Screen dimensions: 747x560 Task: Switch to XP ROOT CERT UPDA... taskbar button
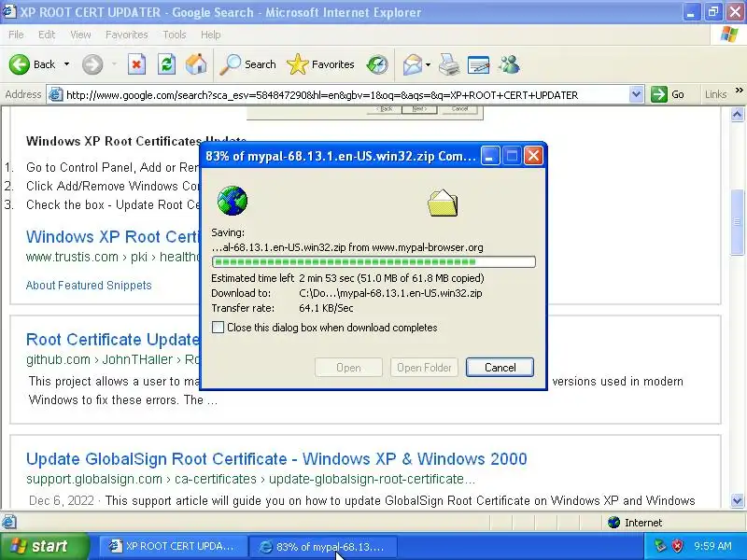tap(173, 546)
